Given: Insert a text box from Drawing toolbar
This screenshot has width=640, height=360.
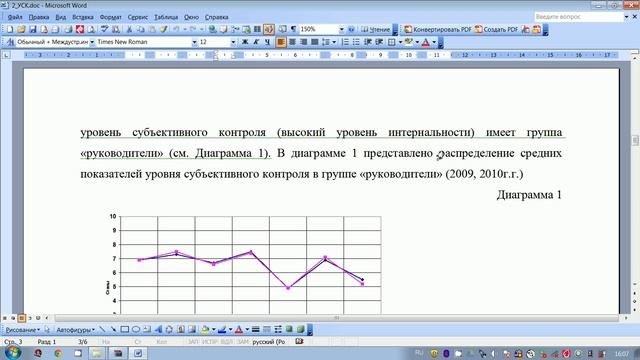Looking at the screenshot, I should pyautogui.click(x=147, y=329).
